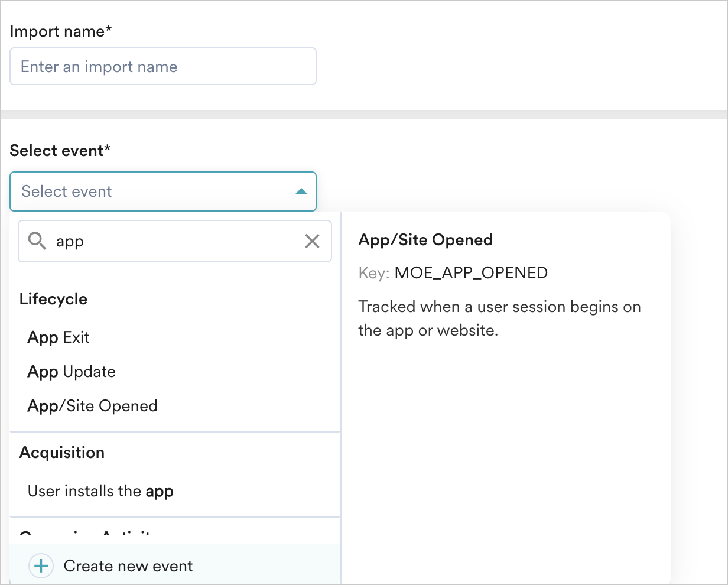Pick the App/Site Opened event from the list
This screenshot has width=728, height=585.
click(92, 406)
